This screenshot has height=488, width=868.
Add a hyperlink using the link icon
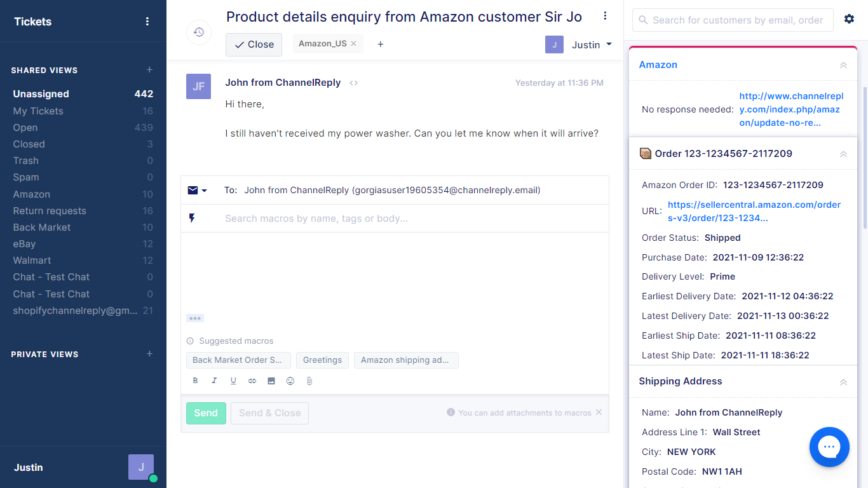coord(252,381)
